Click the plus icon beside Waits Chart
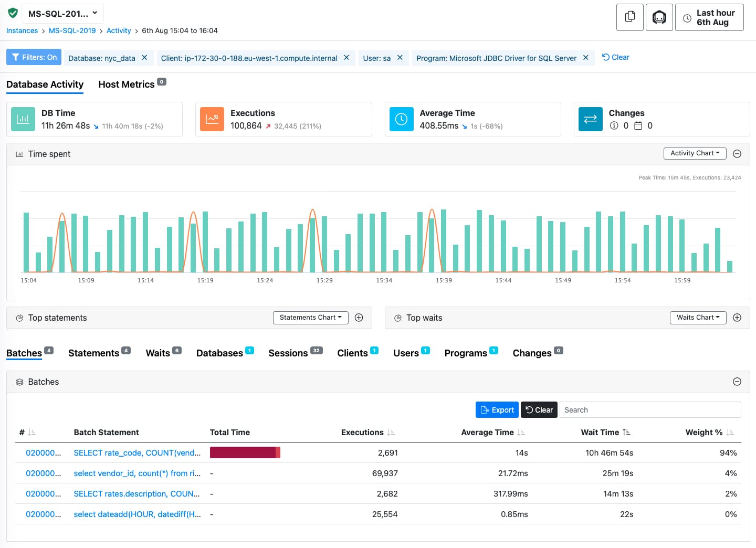 pyautogui.click(x=737, y=318)
